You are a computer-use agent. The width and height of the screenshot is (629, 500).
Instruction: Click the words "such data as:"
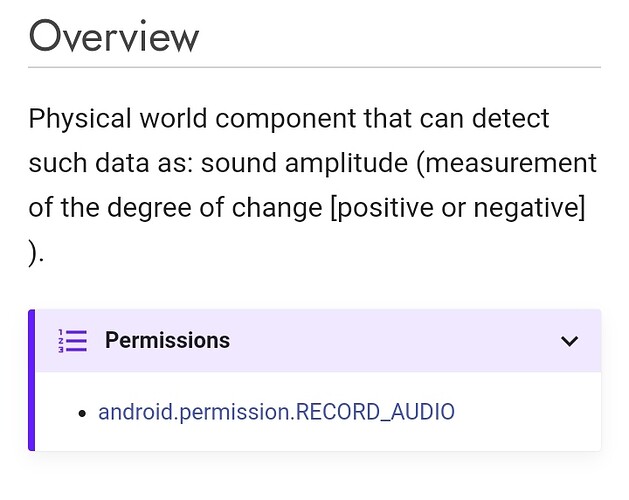(111, 163)
